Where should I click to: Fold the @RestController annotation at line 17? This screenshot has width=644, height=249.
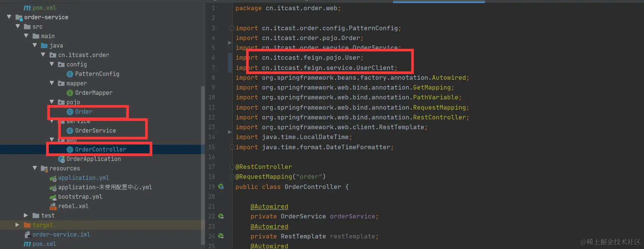click(232, 167)
